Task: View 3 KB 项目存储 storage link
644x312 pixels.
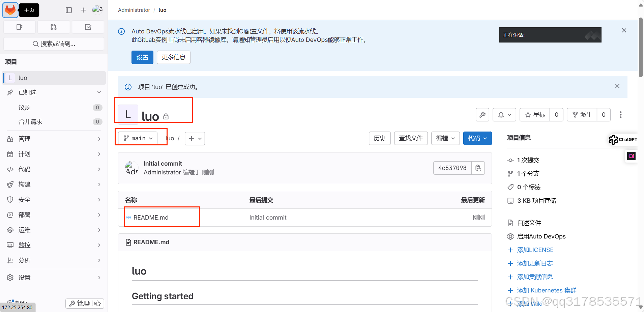Action: point(536,201)
